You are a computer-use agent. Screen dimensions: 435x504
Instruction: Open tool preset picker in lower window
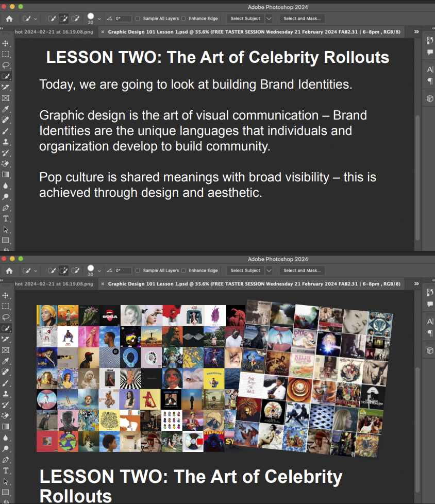pos(29,271)
